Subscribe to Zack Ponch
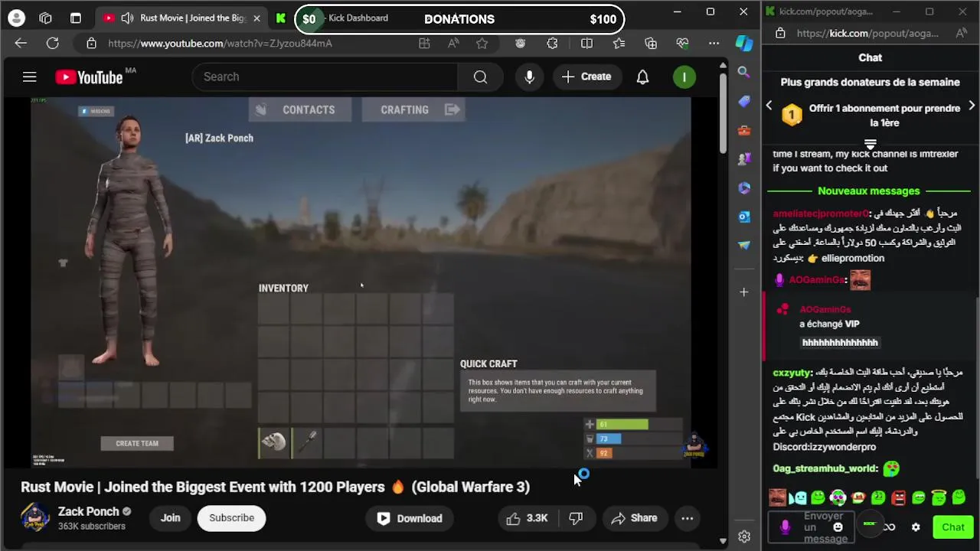Image resolution: width=980 pixels, height=551 pixels. click(x=231, y=518)
